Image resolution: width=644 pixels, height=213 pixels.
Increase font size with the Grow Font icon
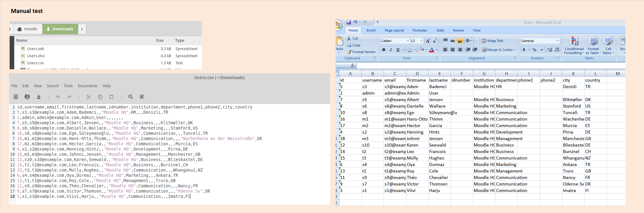click(428, 41)
